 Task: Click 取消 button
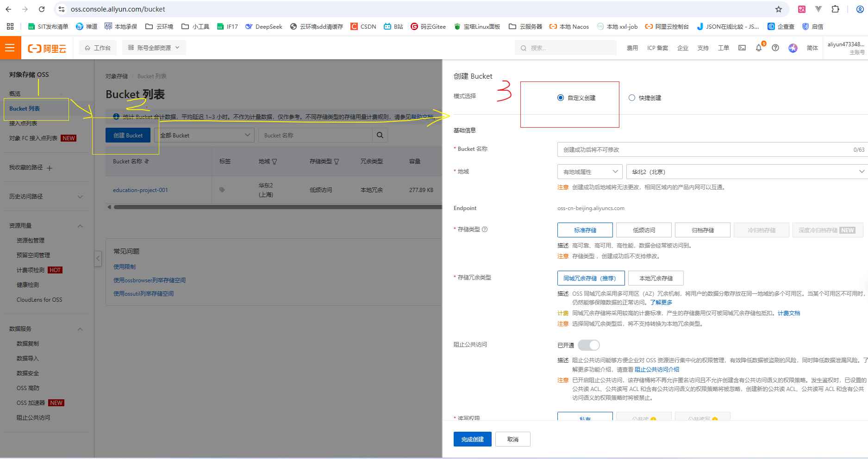tap(513, 439)
